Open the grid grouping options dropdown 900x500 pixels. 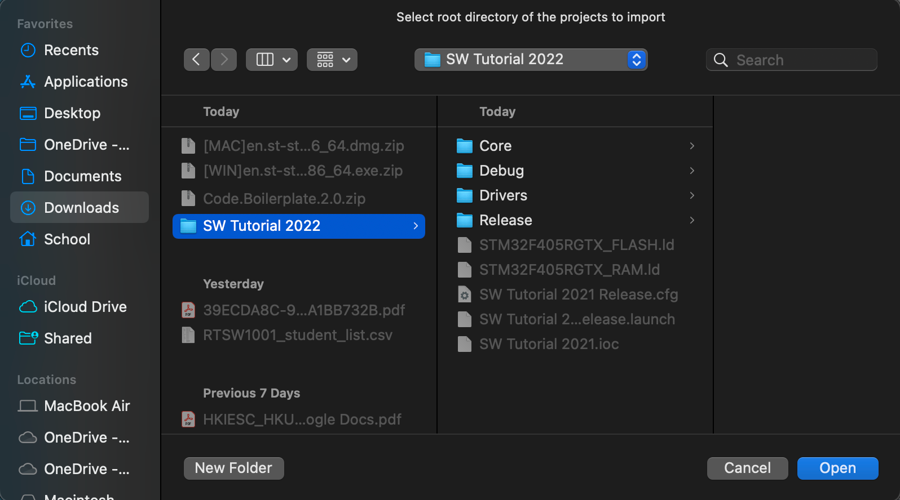[332, 60]
